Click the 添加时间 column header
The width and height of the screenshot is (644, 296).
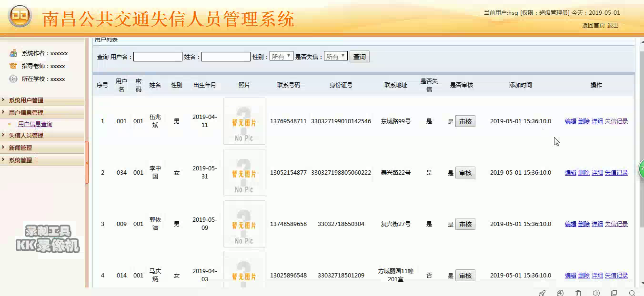coord(521,85)
